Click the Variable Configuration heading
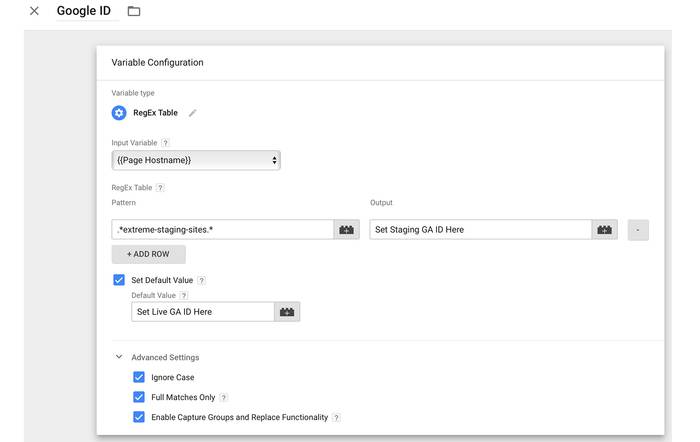The width and height of the screenshot is (700, 442). coord(157,63)
